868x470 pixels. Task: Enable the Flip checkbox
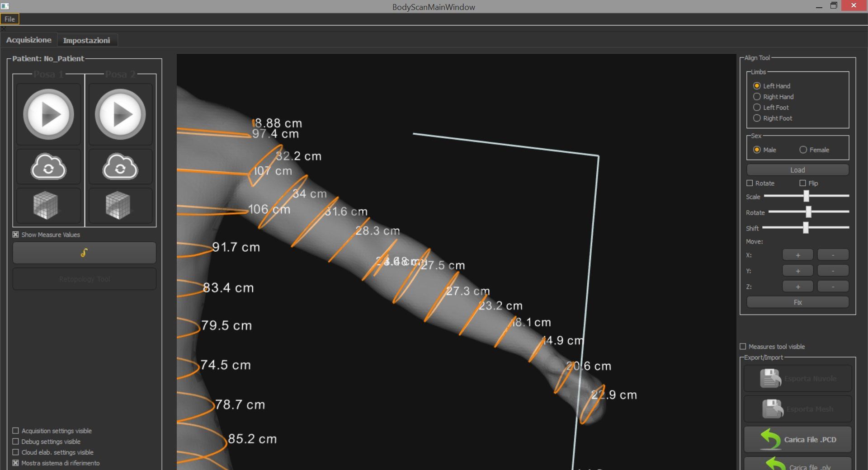click(802, 183)
